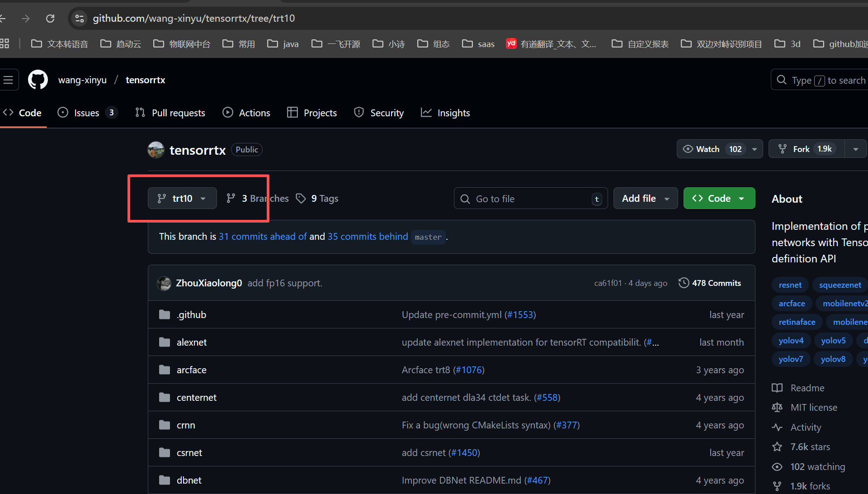Viewport: 868px width, 494px height.
Task: Click the GitHub octocat logo
Action: click(38, 80)
